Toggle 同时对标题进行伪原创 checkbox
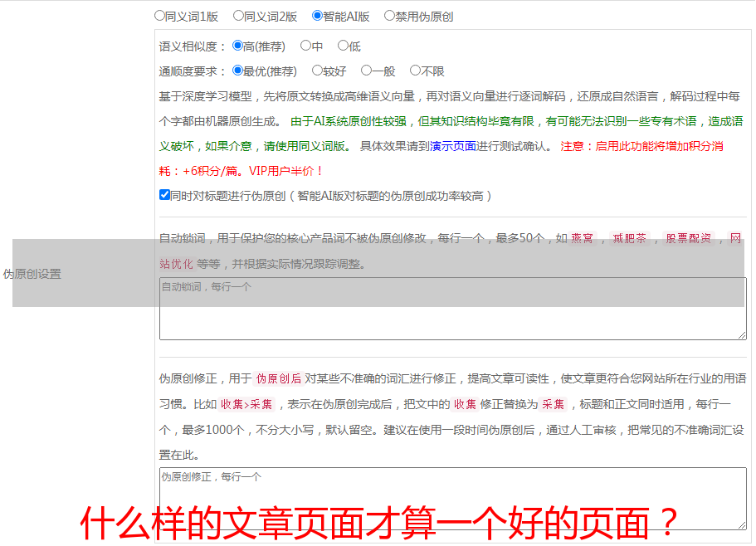This screenshot has width=756, height=546. [x=164, y=195]
